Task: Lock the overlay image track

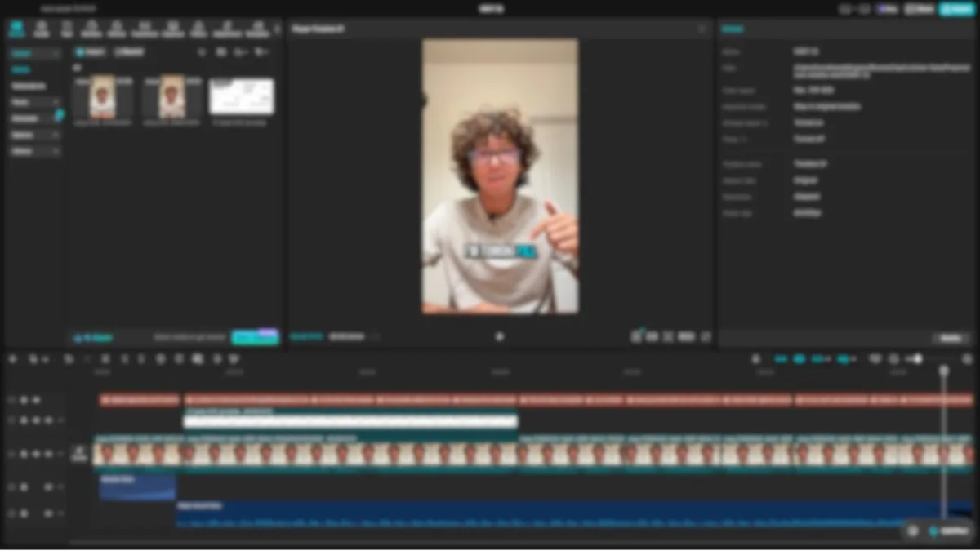Action: click(24, 420)
